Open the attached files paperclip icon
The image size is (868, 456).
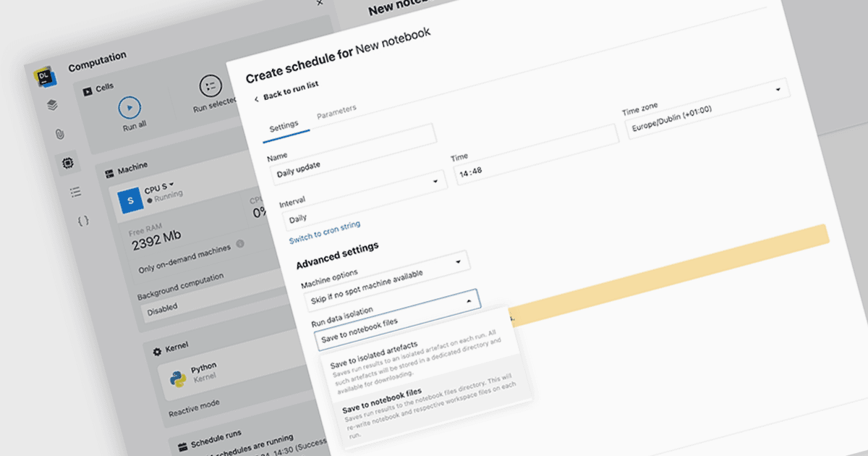point(60,134)
